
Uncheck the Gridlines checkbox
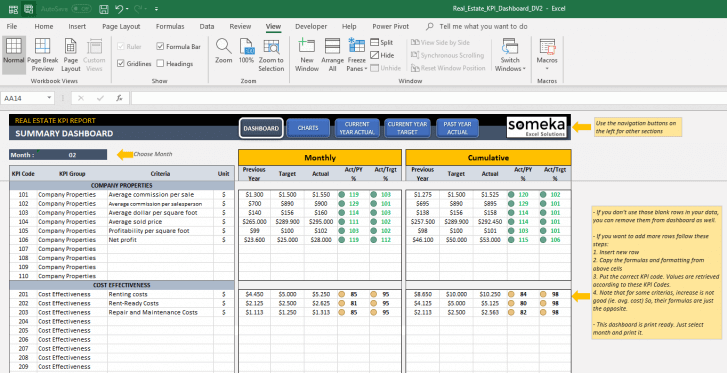(x=121, y=64)
